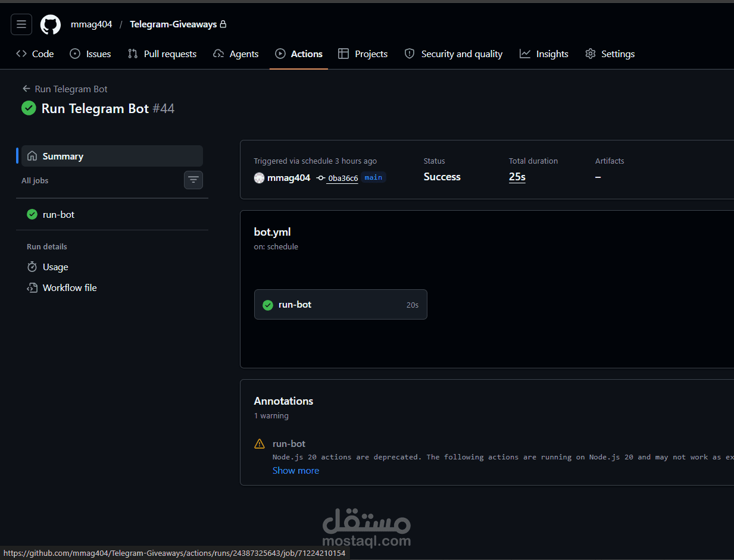Click the commit icon next to 0ba36c6

(321, 178)
